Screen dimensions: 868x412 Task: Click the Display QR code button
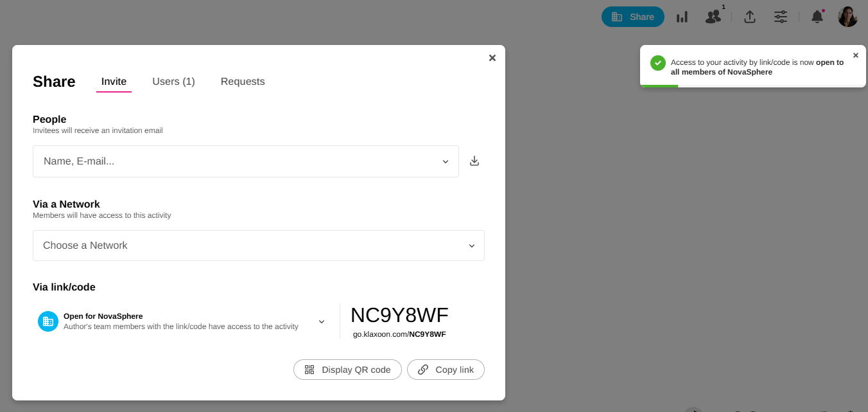coord(347,370)
